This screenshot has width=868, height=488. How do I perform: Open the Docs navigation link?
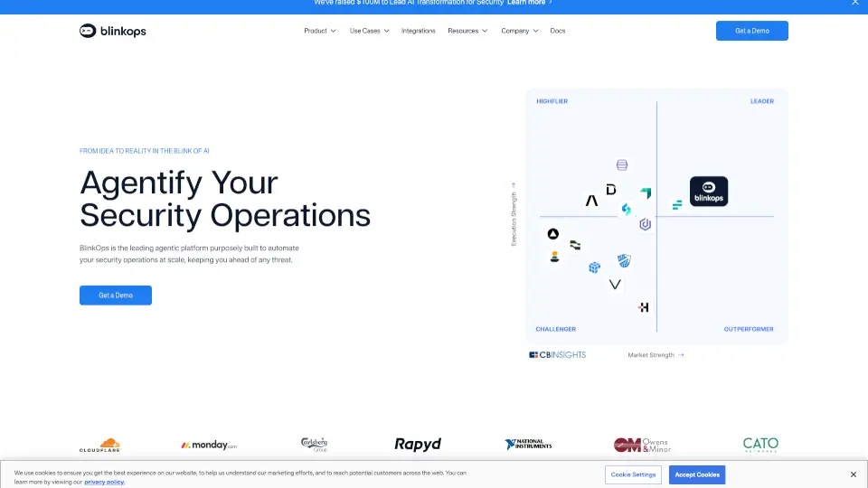(558, 31)
